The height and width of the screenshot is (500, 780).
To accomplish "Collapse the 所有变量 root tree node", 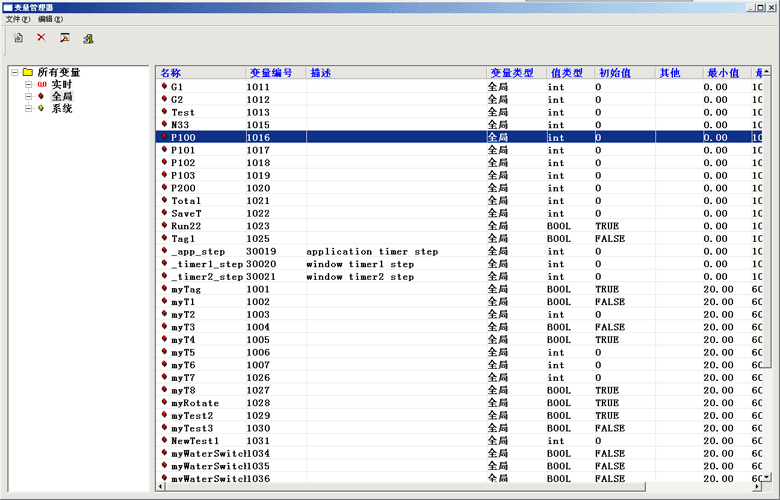I will (14, 72).
